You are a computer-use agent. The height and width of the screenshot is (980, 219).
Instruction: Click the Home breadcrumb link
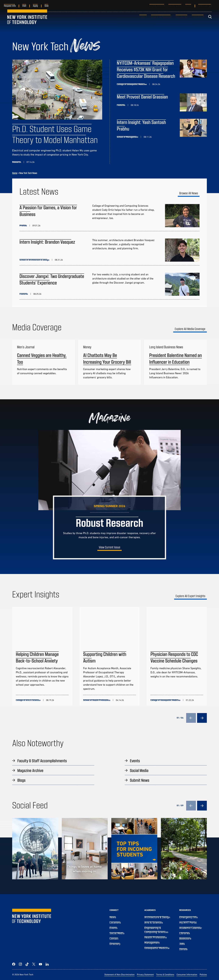pyautogui.click(x=14, y=173)
